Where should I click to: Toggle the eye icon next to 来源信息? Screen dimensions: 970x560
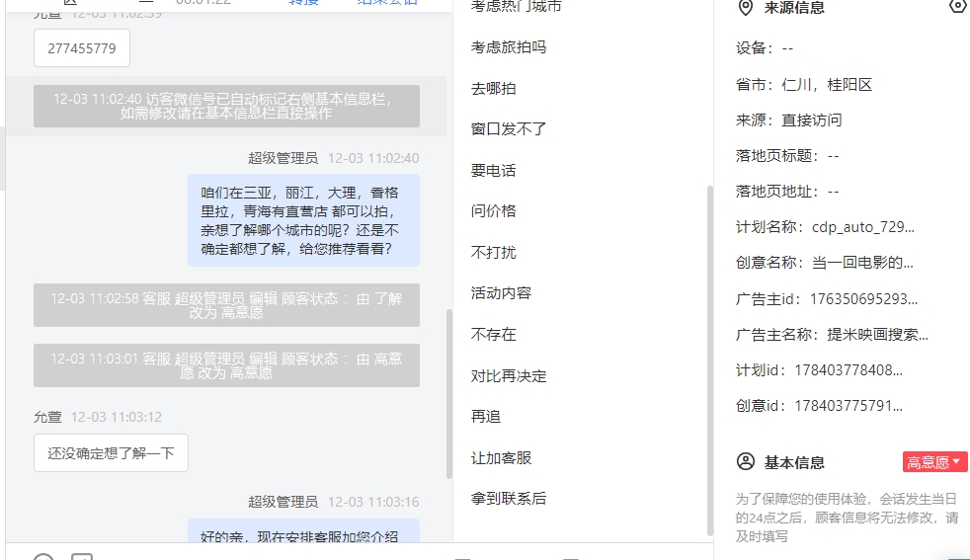958,6
